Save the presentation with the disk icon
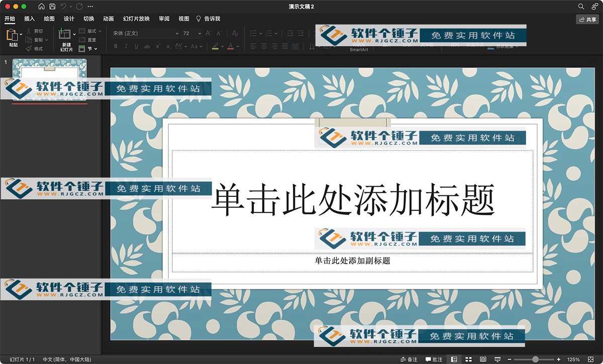This screenshot has height=364, width=603. pos(52,7)
